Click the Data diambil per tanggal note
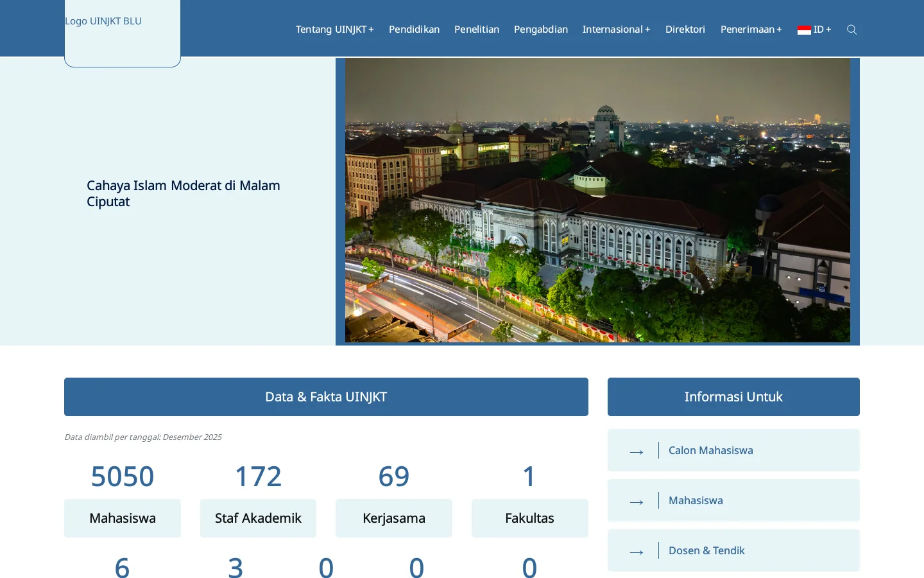 pos(143,437)
